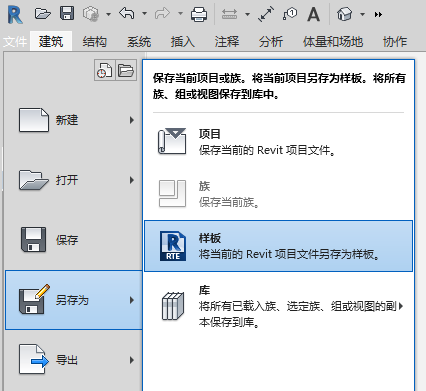Switch to the 协作 ribbon tab
The image size is (426, 391).
[395, 42]
